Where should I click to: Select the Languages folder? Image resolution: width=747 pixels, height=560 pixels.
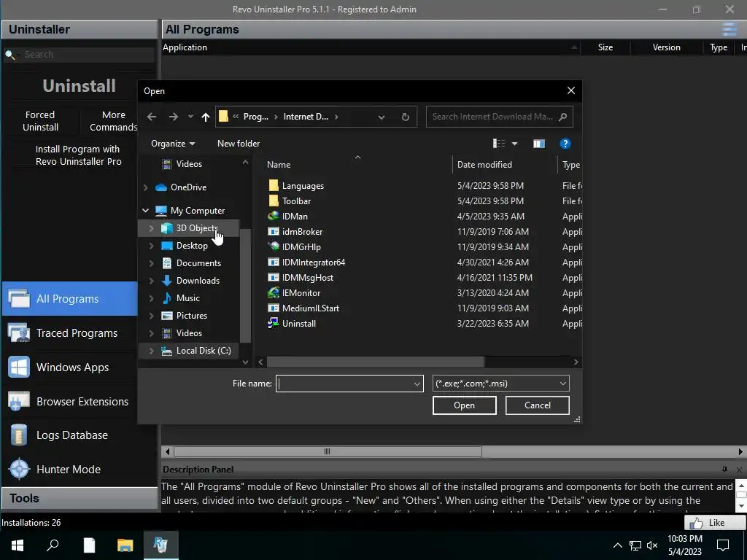296,186
